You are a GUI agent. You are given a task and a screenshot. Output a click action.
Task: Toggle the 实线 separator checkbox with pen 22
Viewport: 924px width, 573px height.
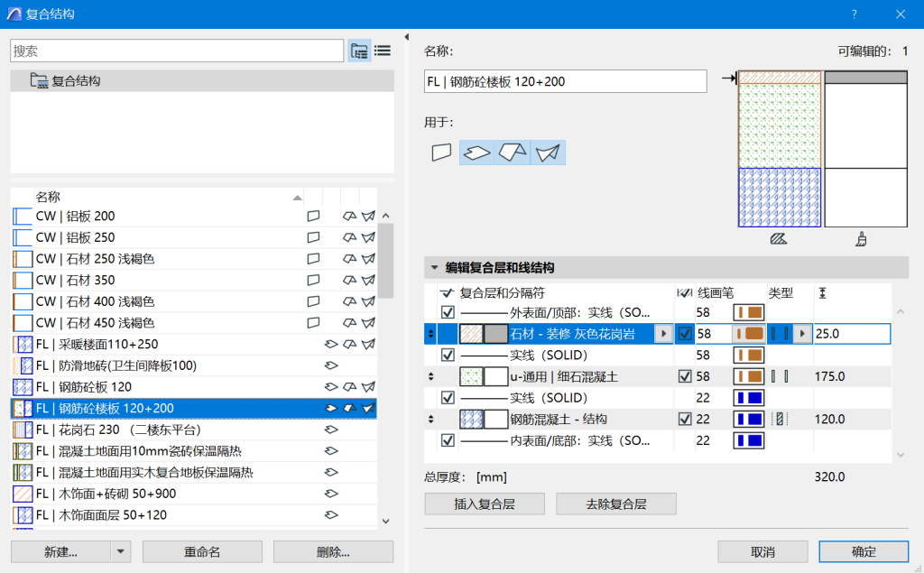[x=448, y=398]
